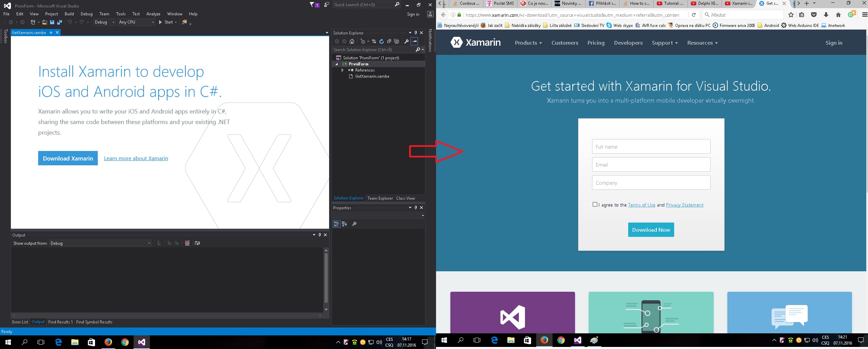Toggle auto-hide pin on Properties panel
868x349 pixels.
[x=416, y=208]
